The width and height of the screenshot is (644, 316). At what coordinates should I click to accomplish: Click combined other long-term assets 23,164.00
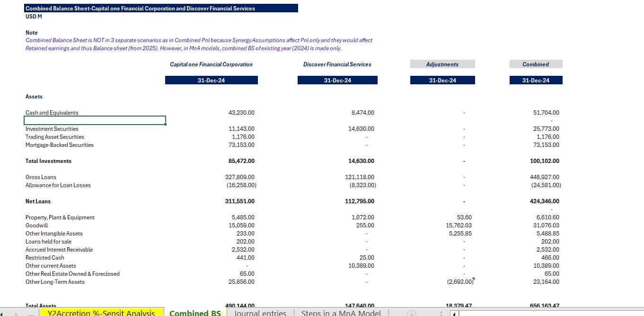coord(546,282)
